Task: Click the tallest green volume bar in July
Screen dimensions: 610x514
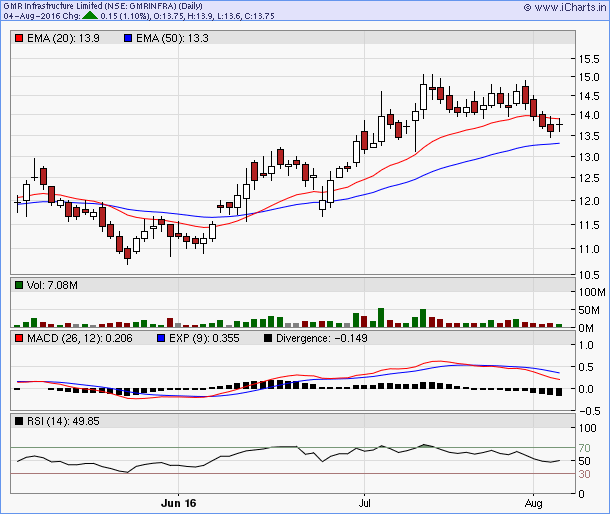Action: pyautogui.click(x=381, y=318)
